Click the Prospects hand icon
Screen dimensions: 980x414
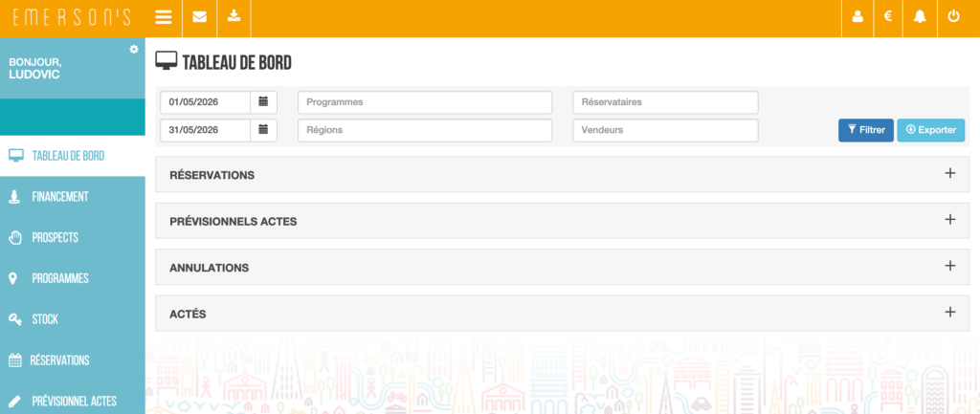coord(15,238)
